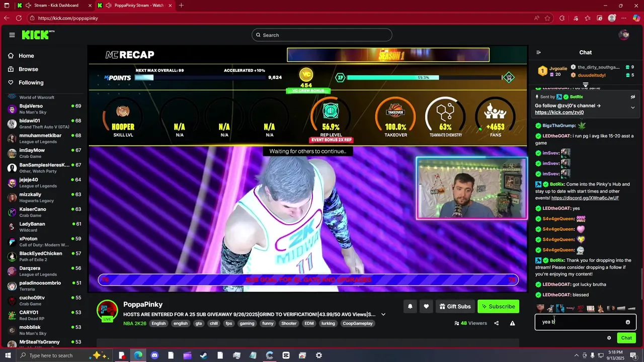The image size is (644, 362).
Task: Open PoppaPinky's LIVE avatar
Action: point(107,311)
